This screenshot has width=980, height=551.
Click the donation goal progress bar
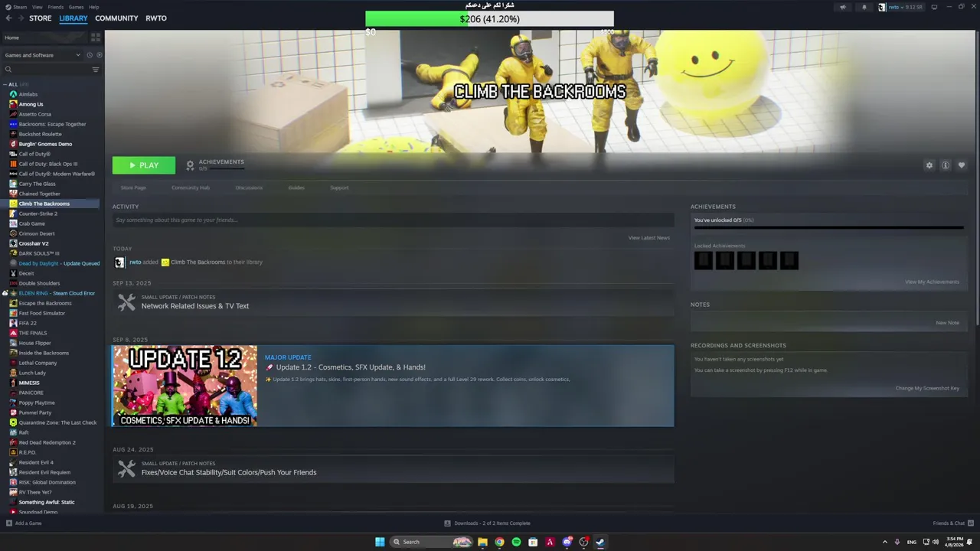point(489,19)
